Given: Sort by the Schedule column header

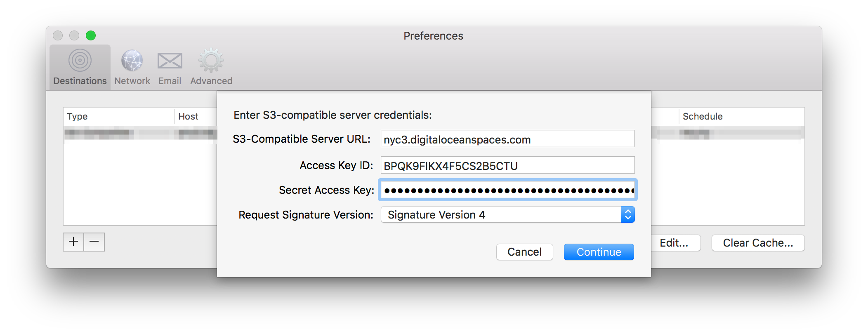Looking at the screenshot, I should [x=741, y=116].
